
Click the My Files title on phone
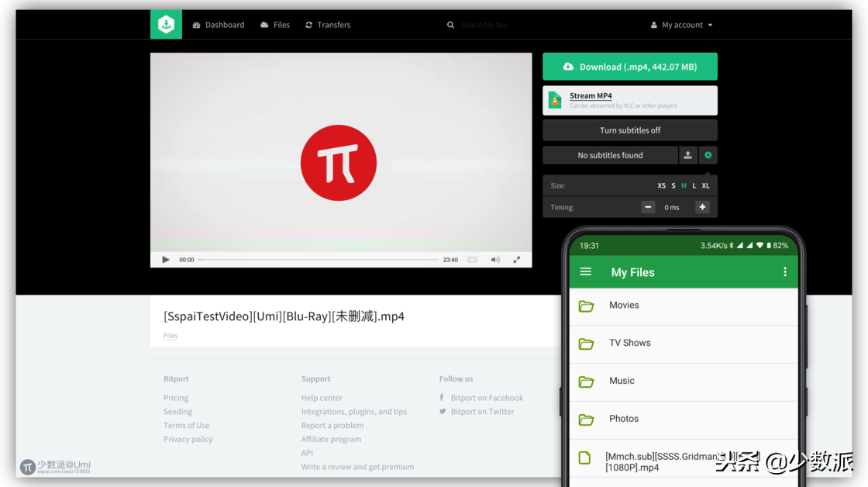click(632, 272)
